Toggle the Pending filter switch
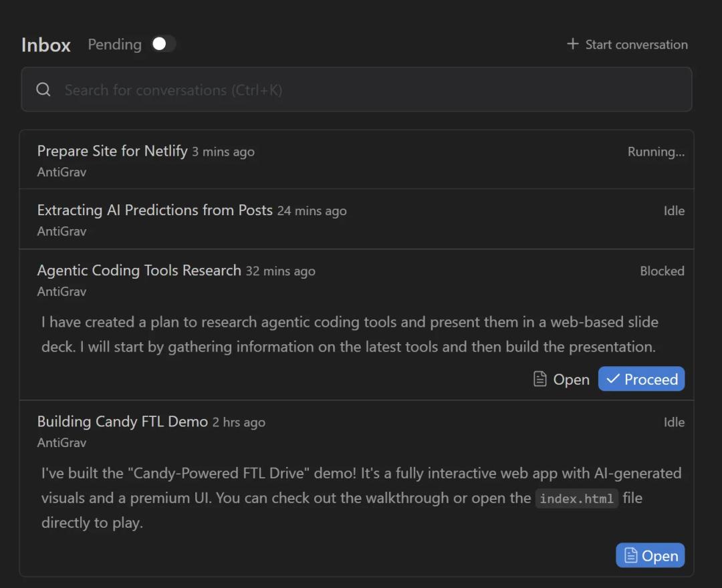Viewport: 722px width, 588px height. tap(163, 44)
